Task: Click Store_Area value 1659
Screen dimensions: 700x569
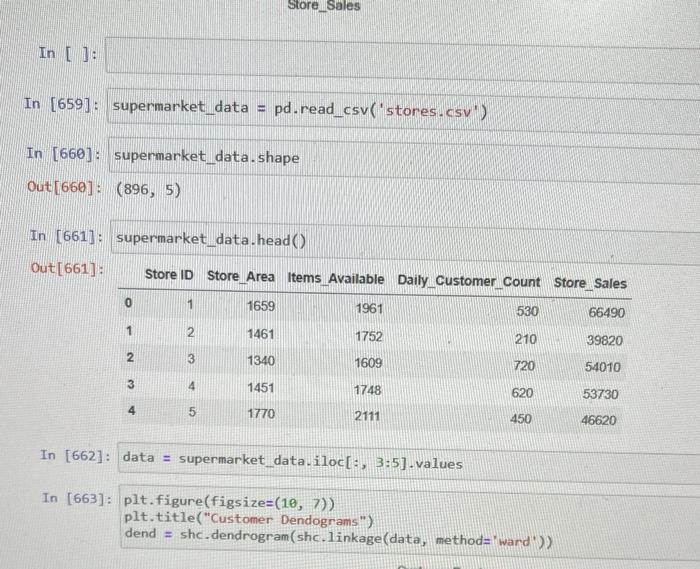Action: click(261, 306)
